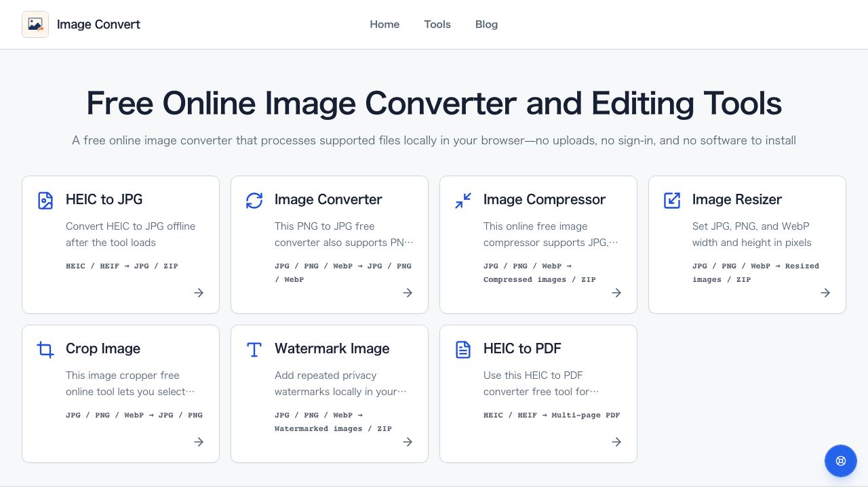The height and width of the screenshot is (488, 868).
Task: Click the arrow on HEIC to JPG card
Action: 199,293
